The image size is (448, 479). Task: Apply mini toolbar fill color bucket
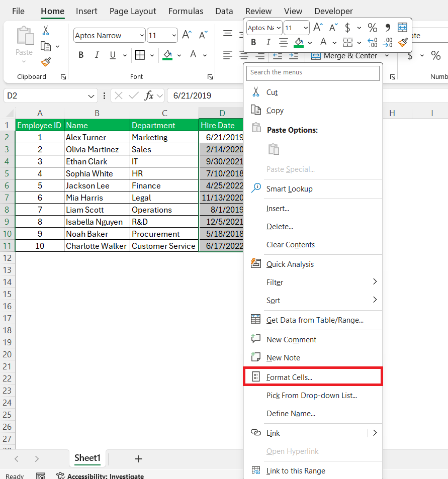pos(299,42)
